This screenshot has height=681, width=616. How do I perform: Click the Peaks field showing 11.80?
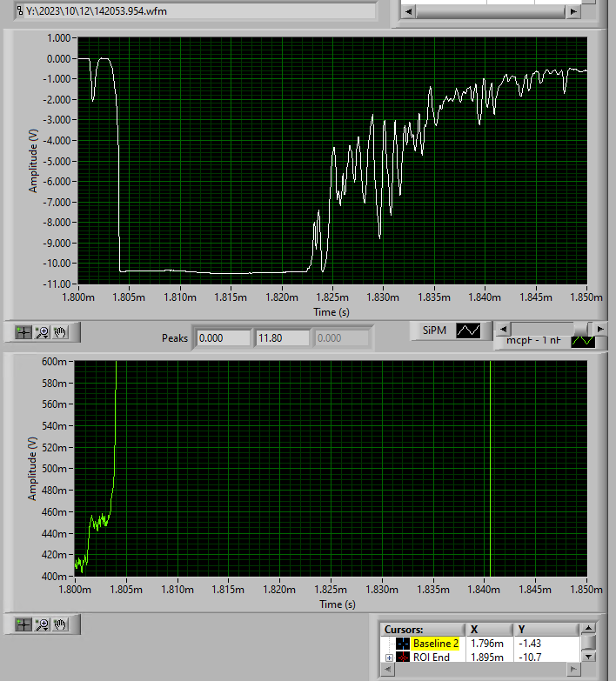point(283,338)
